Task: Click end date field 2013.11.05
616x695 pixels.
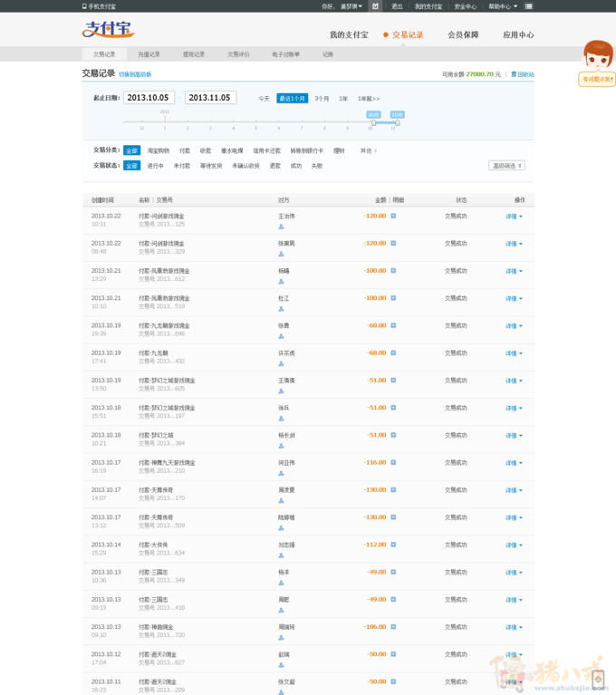Action: [x=210, y=98]
